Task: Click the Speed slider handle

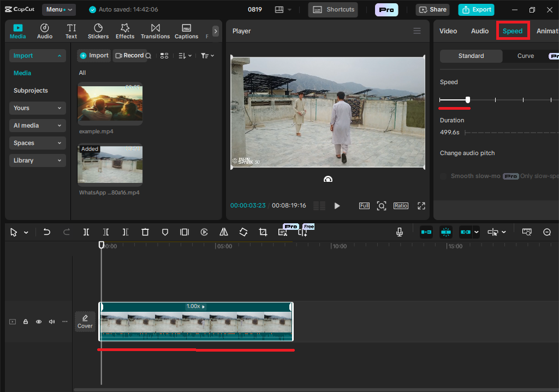Action: coord(468,100)
